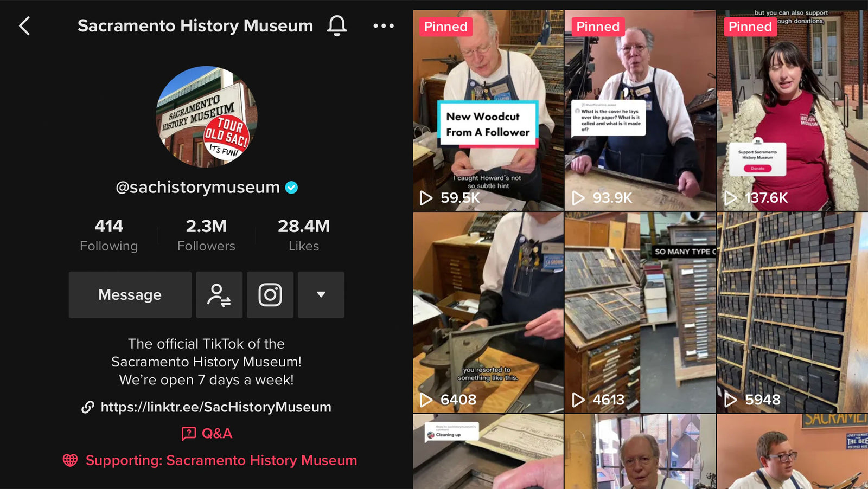Open the linked Instagram profile icon

pyautogui.click(x=270, y=295)
